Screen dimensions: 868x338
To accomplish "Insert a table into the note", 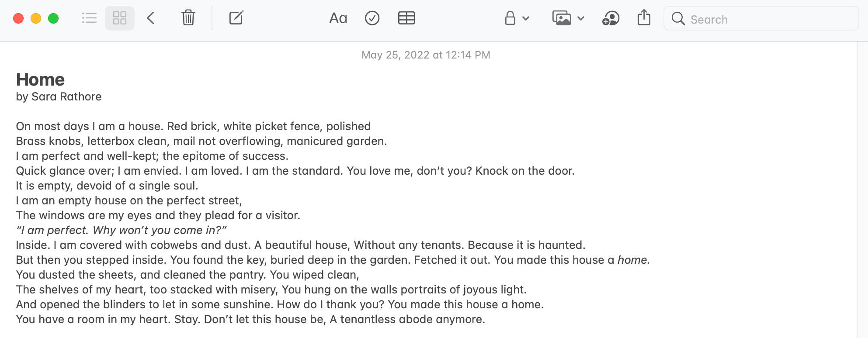I will click(406, 18).
